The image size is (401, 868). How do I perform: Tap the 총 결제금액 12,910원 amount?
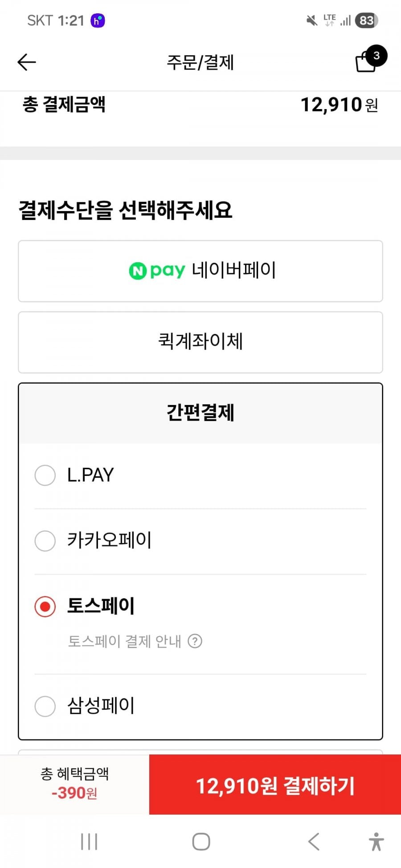339,105
